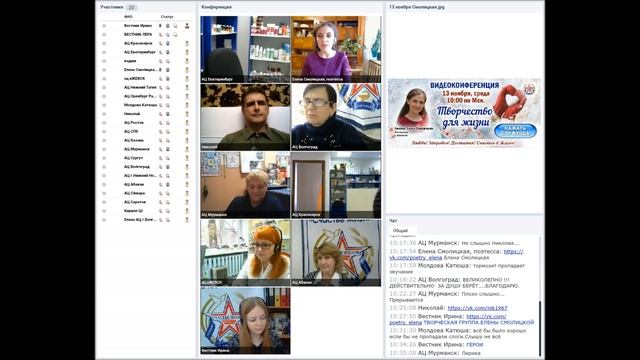Select participant АЦ Саратов in list
Screen dimensions: 640x360
click(135, 202)
